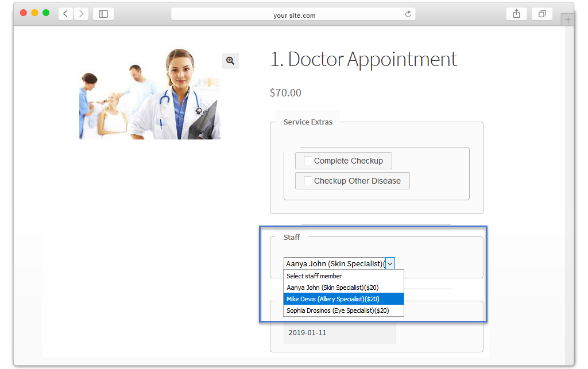The image size is (588, 369).
Task: Reload the page with the refresh icon
Action: (x=408, y=14)
